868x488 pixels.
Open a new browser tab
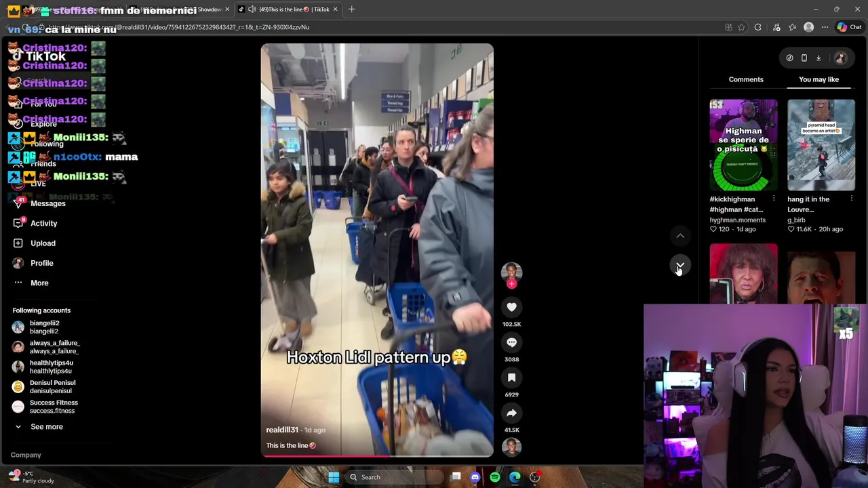click(x=353, y=9)
